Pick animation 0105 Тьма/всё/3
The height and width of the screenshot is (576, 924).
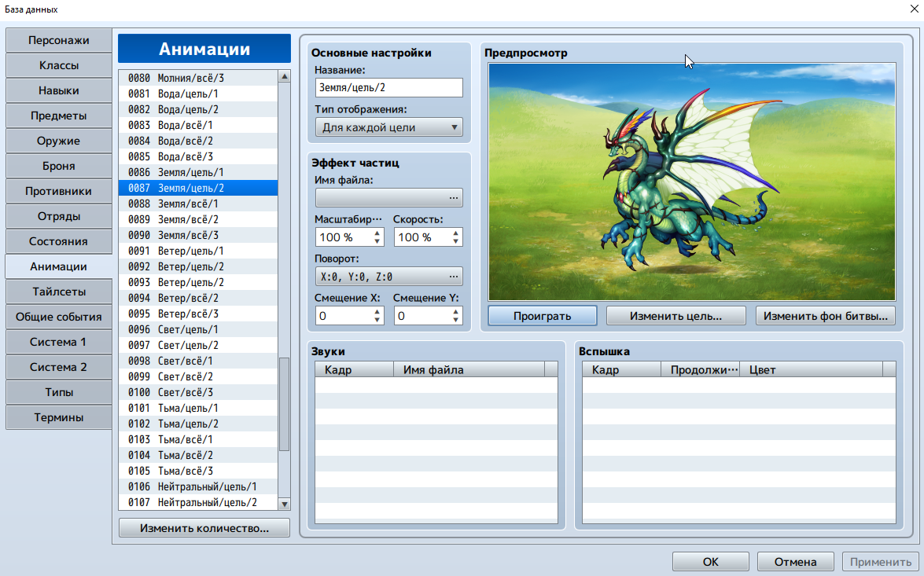(198, 471)
